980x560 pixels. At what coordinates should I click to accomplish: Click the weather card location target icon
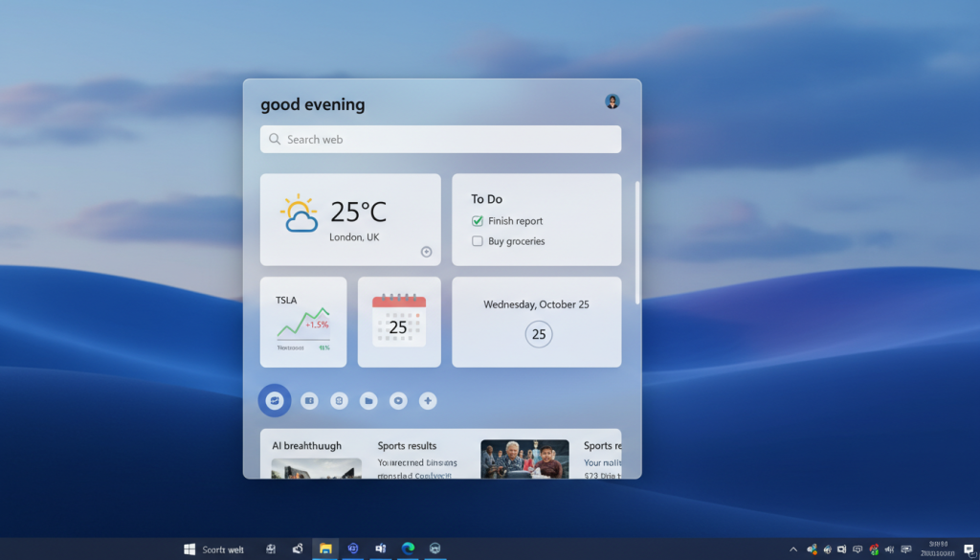coord(426,252)
